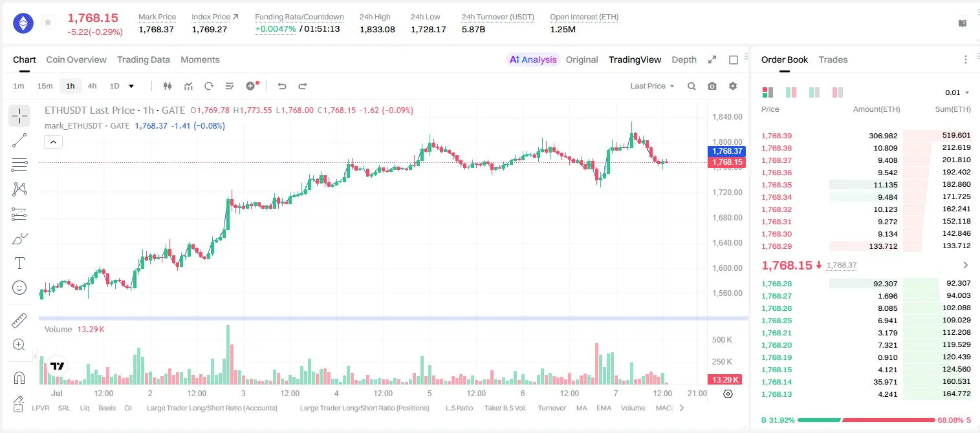The width and height of the screenshot is (980, 433).
Task: Select the 15m timeframe button
Action: tap(45, 86)
